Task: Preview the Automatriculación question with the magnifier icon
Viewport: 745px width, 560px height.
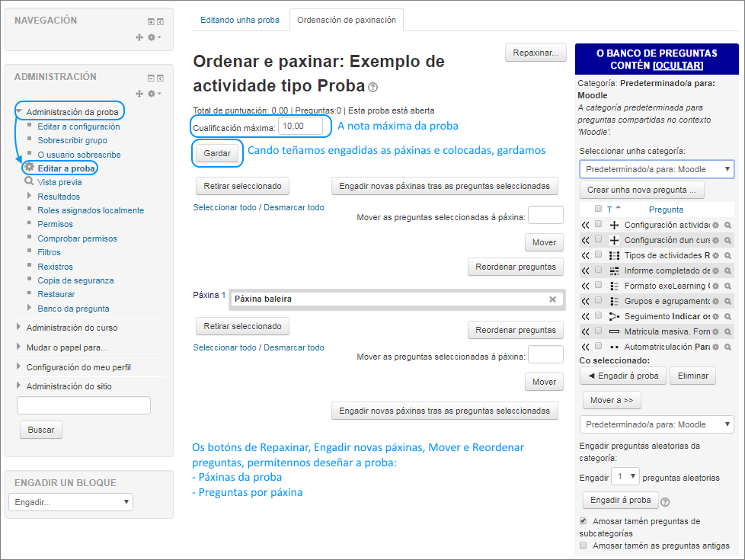Action: (x=727, y=347)
